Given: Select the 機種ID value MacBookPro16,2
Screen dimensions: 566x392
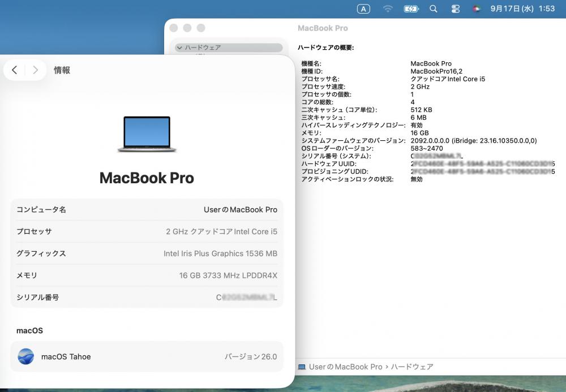Looking at the screenshot, I should [436, 71].
